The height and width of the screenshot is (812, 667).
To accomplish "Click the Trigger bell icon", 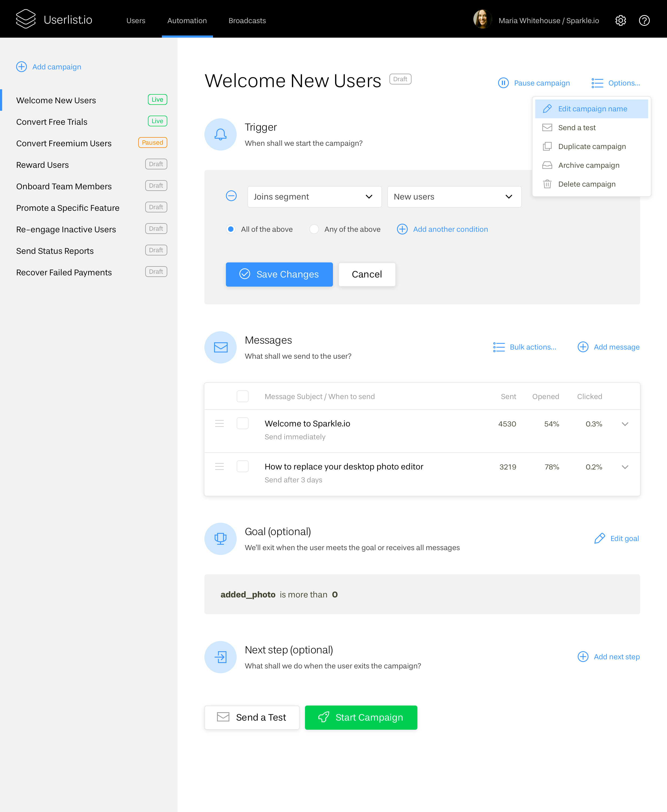I will pyautogui.click(x=220, y=134).
